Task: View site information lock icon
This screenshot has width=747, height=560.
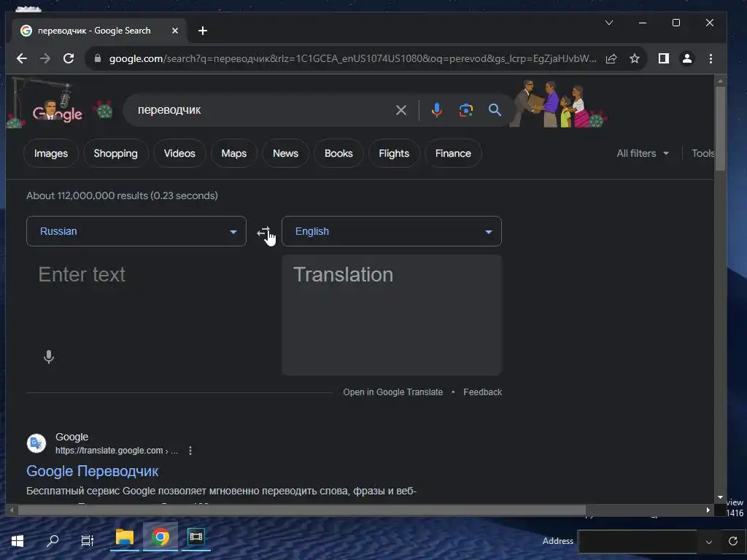Action: 98,58
